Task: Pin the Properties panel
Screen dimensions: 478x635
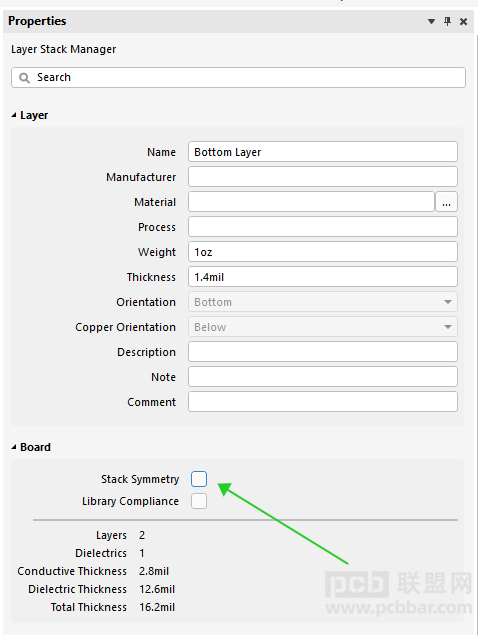Action: coord(448,21)
